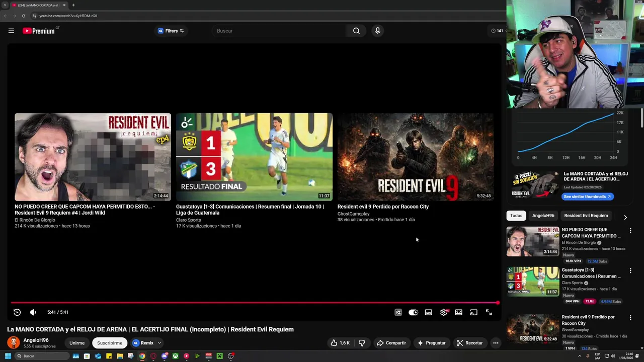
Task: Click the Unirme join button
Action: click(x=77, y=343)
